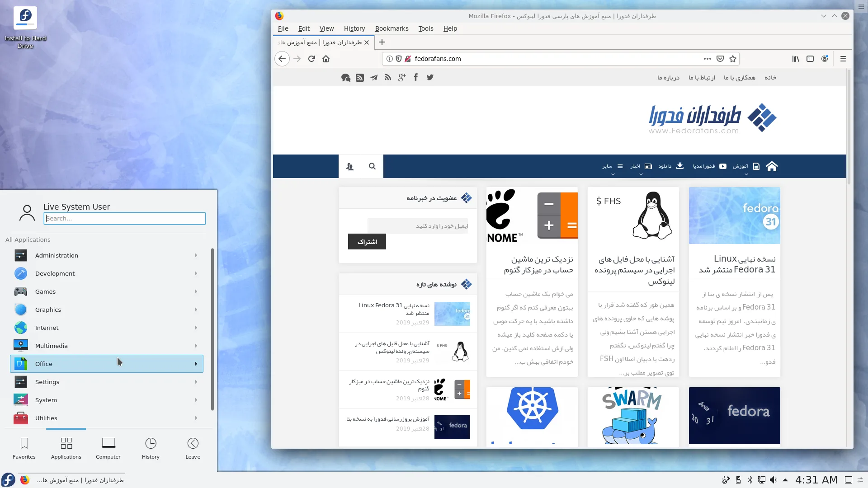Show hidden system tray icons arrow
This screenshot has width=868, height=488.
click(x=785, y=480)
